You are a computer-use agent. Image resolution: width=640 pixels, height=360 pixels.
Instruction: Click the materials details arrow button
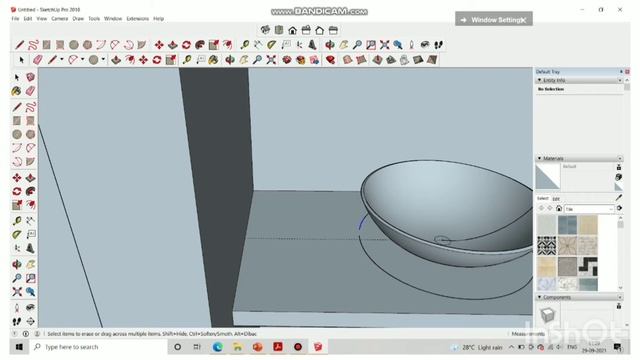point(619,209)
